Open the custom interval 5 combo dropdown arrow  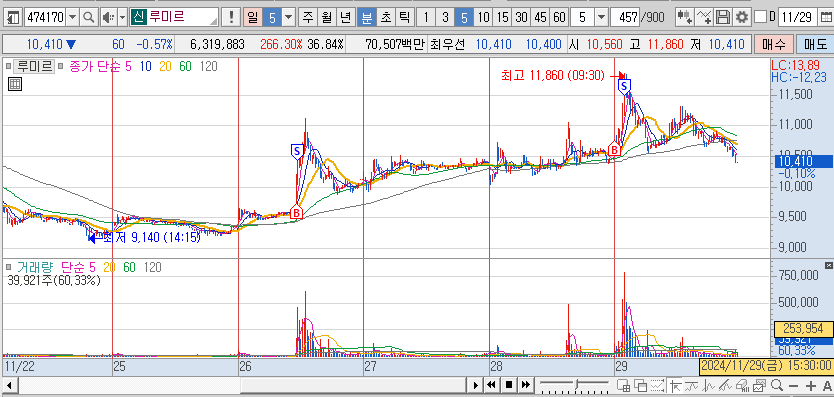pyautogui.click(x=601, y=18)
